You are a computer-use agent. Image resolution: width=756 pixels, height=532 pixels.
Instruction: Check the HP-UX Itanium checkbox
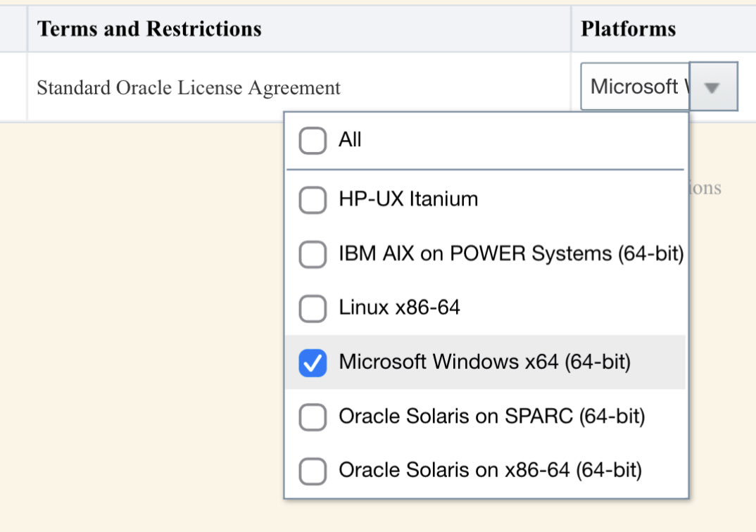[313, 200]
